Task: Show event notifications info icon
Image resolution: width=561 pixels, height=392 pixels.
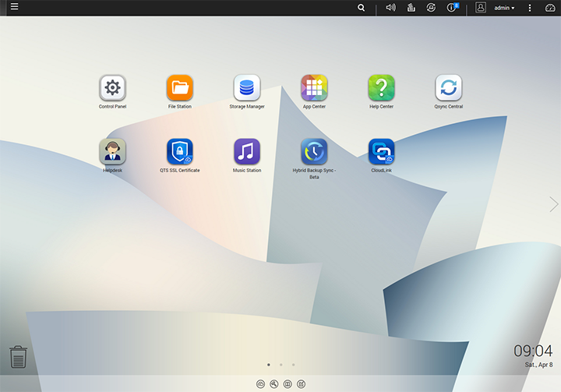Action: point(451,8)
